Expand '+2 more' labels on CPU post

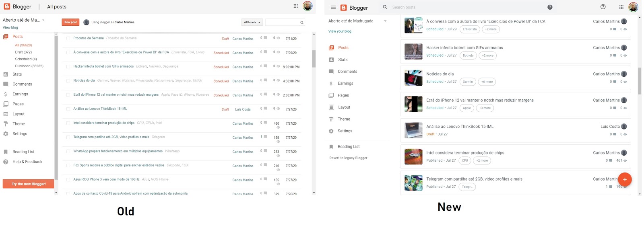coord(482,160)
